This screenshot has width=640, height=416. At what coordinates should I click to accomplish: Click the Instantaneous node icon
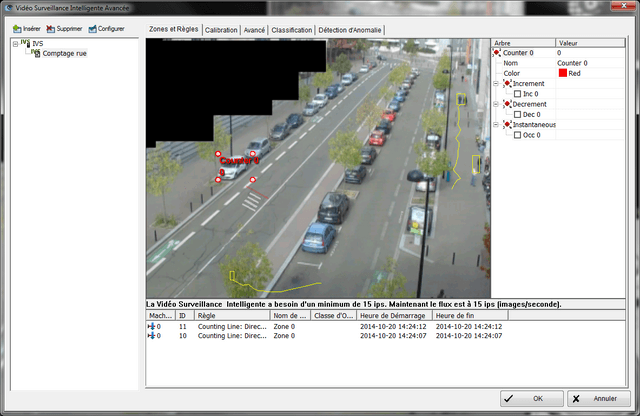[507, 125]
